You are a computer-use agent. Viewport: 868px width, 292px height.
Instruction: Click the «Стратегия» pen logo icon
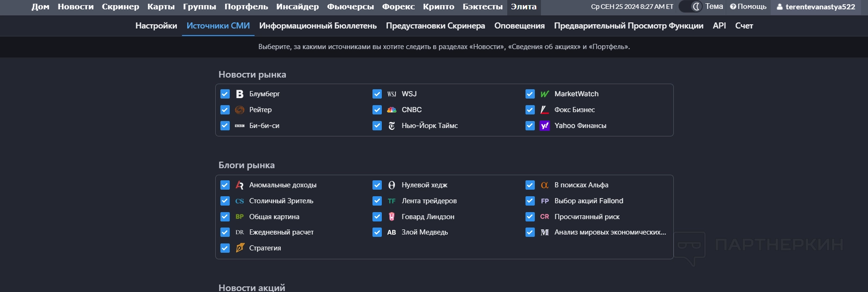(x=240, y=248)
